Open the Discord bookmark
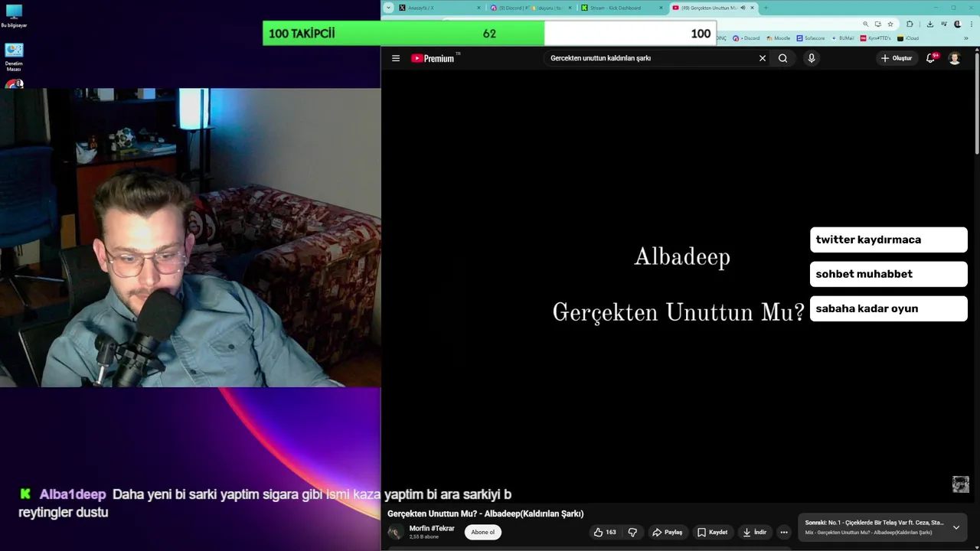This screenshot has height=551, width=980. 746,37
